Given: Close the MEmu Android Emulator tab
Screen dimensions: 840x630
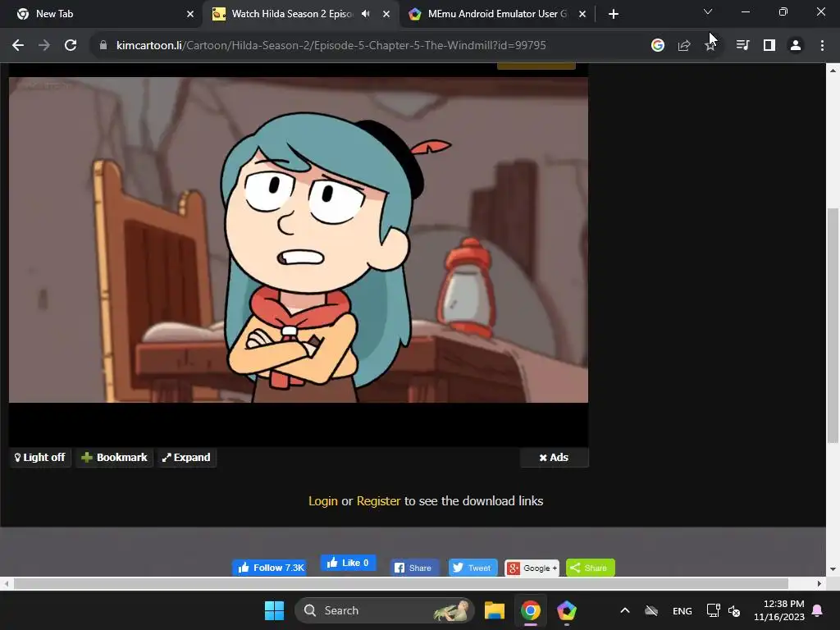Looking at the screenshot, I should pos(582,14).
